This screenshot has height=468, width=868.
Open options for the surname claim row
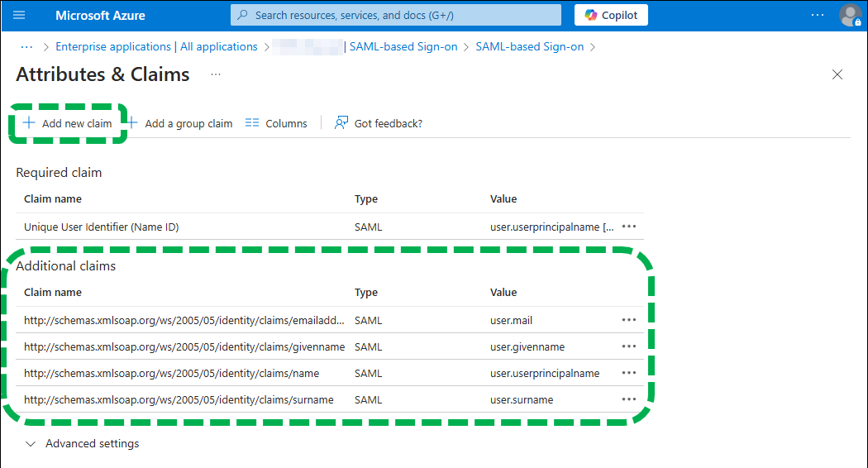coord(629,399)
